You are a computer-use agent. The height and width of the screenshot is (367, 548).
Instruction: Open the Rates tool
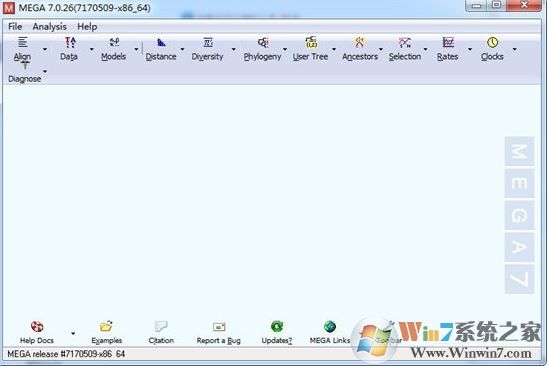(448, 49)
